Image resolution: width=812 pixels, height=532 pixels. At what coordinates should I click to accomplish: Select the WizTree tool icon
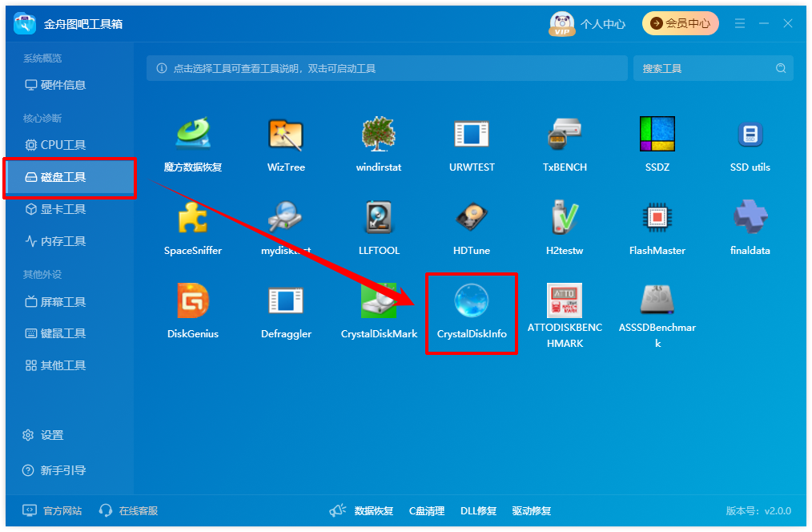tap(286, 134)
